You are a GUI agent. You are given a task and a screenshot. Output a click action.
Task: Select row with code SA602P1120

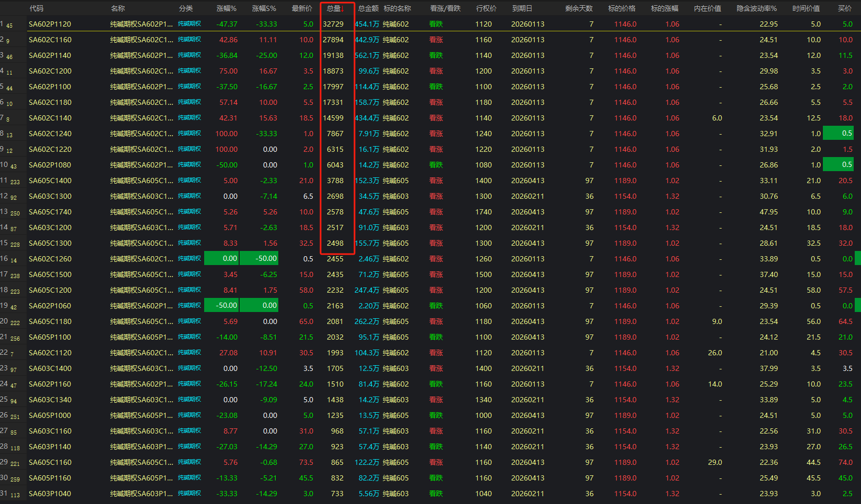pyautogui.click(x=50, y=24)
